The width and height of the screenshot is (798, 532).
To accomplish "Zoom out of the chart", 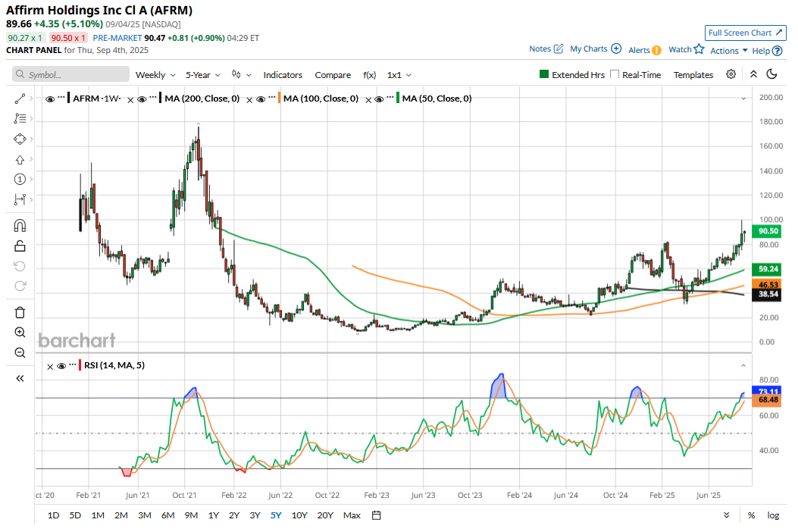I will [x=20, y=353].
